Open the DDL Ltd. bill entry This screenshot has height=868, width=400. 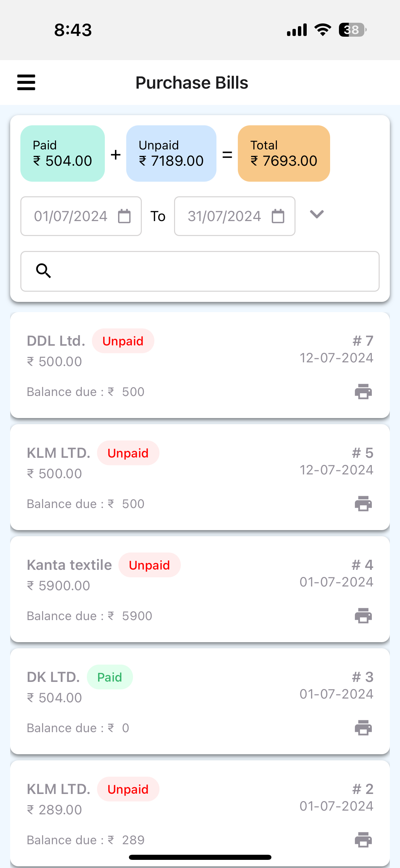click(200, 365)
